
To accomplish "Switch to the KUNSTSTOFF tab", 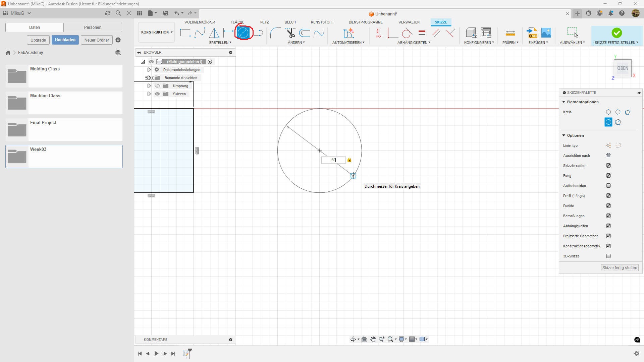I will pyautogui.click(x=322, y=22).
